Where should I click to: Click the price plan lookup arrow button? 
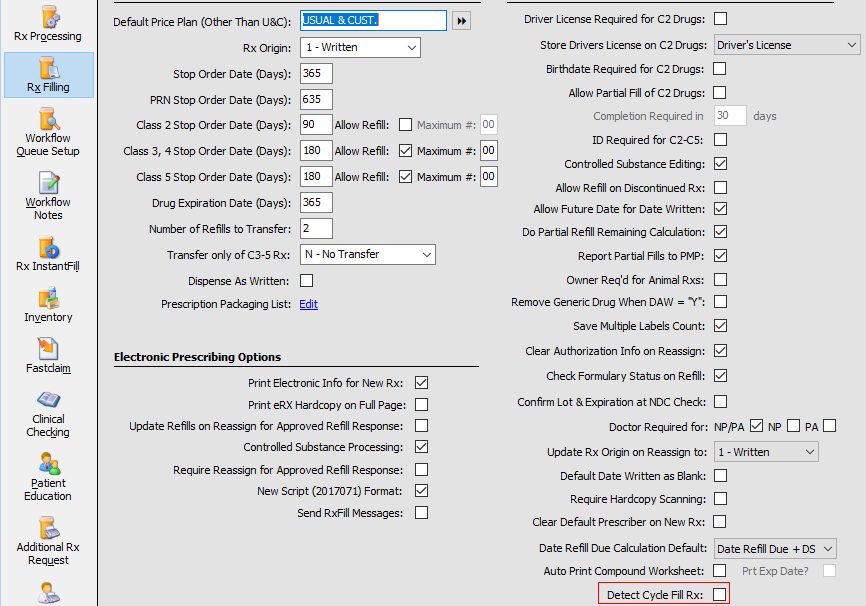tap(461, 21)
